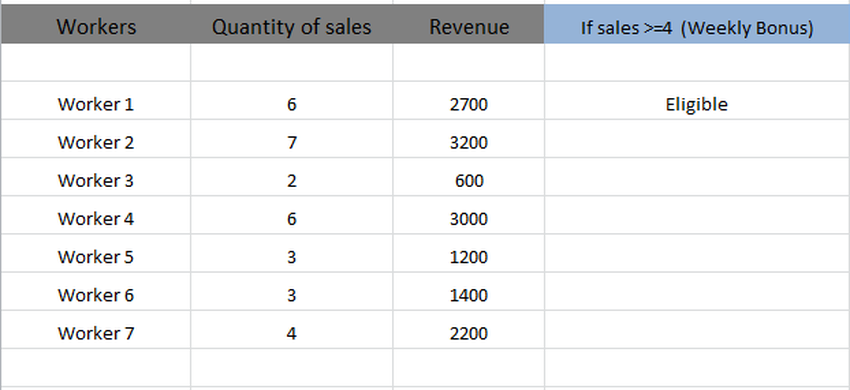
Task: Click the revenue cell 600
Action: (469, 177)
